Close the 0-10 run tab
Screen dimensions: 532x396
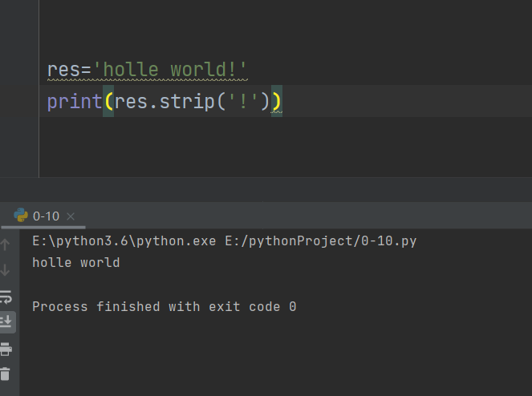tap(71, 216)
